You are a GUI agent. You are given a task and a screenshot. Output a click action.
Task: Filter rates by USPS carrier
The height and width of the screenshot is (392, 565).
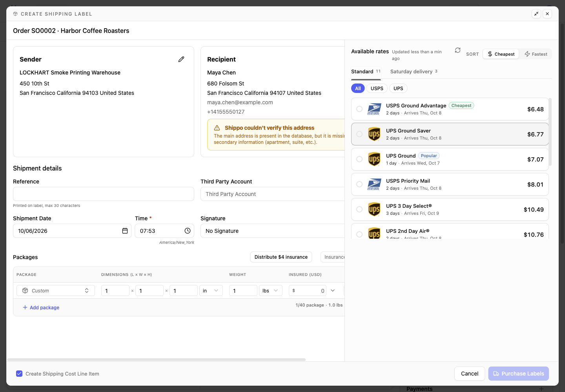377,88
